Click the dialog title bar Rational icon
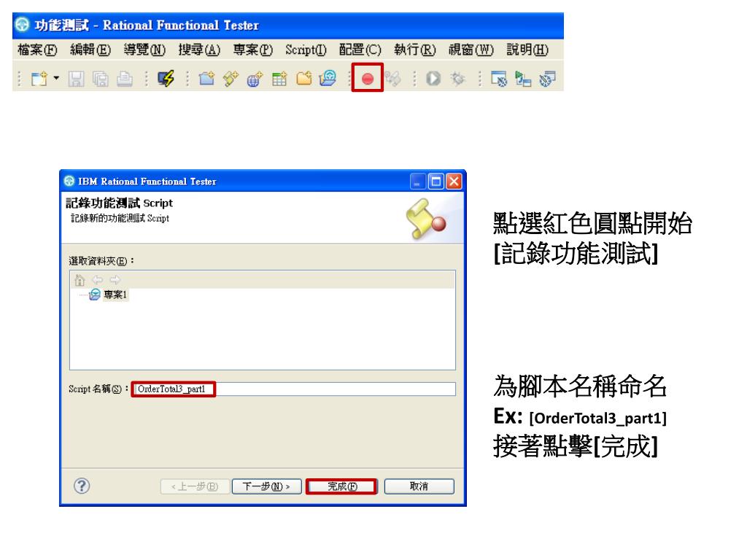747x560 pixels. [x=69, y=181]
